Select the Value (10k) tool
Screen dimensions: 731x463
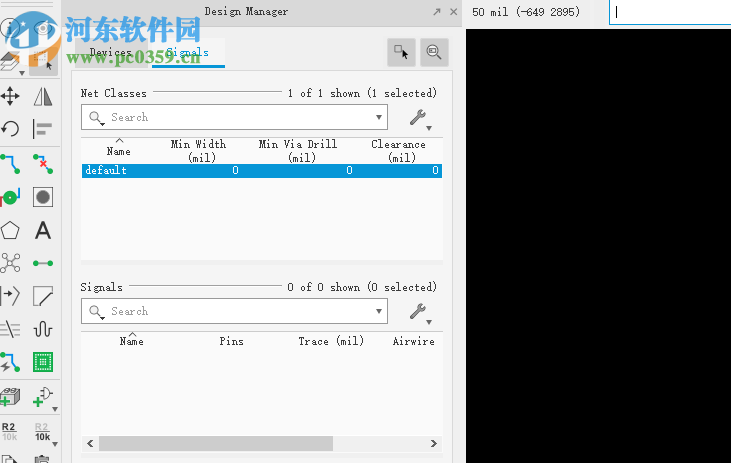click(x=42, y=432)
